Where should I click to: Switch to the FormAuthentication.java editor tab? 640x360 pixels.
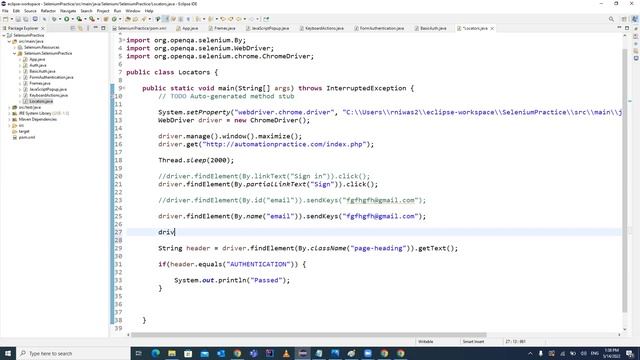coord(379,29)
